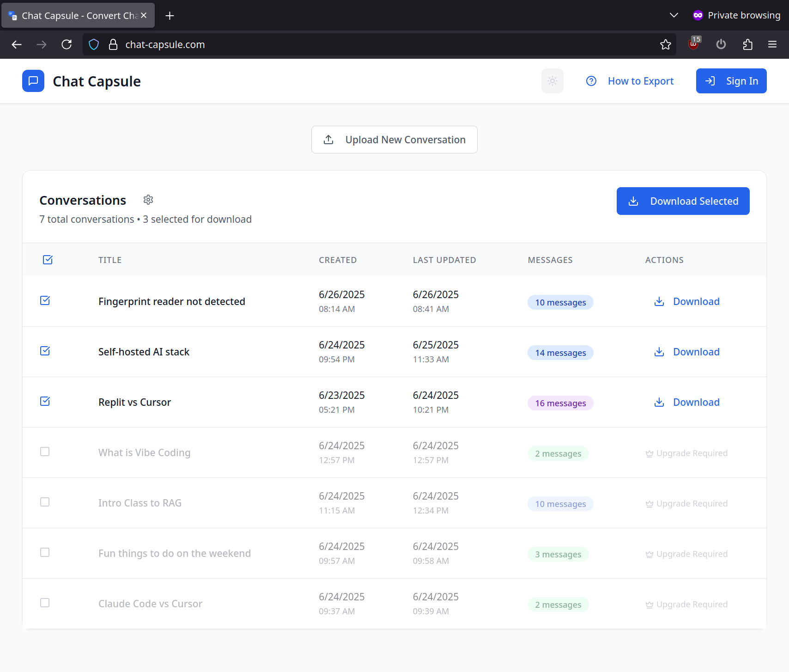Click the power extension icon

coord(721,44)
